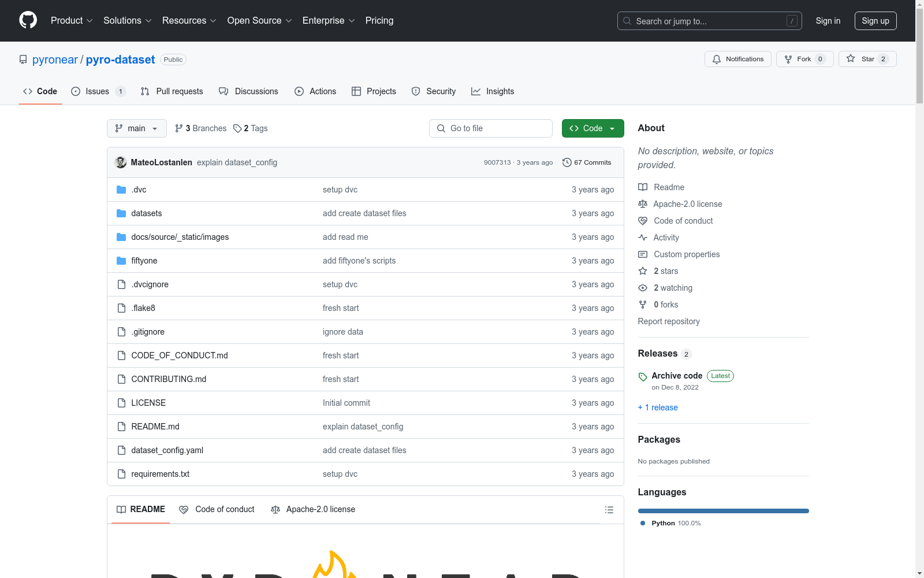The image size is (924, 578).
Task: Click the watching eye icon
Action: [x=643, y=288]
